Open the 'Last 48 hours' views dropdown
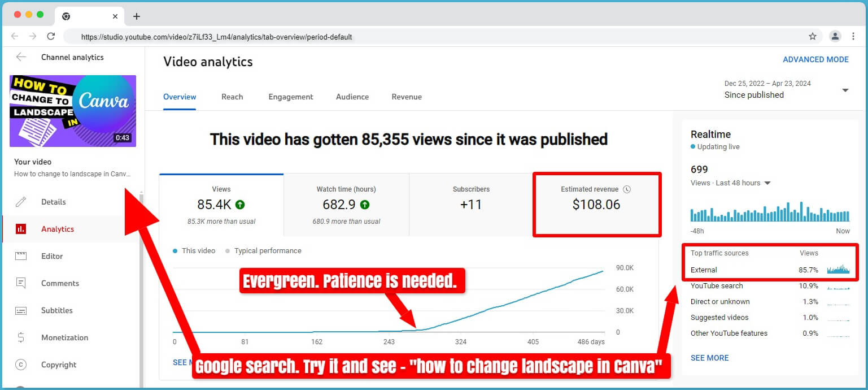868x390 pixels. tap(767, 183)
